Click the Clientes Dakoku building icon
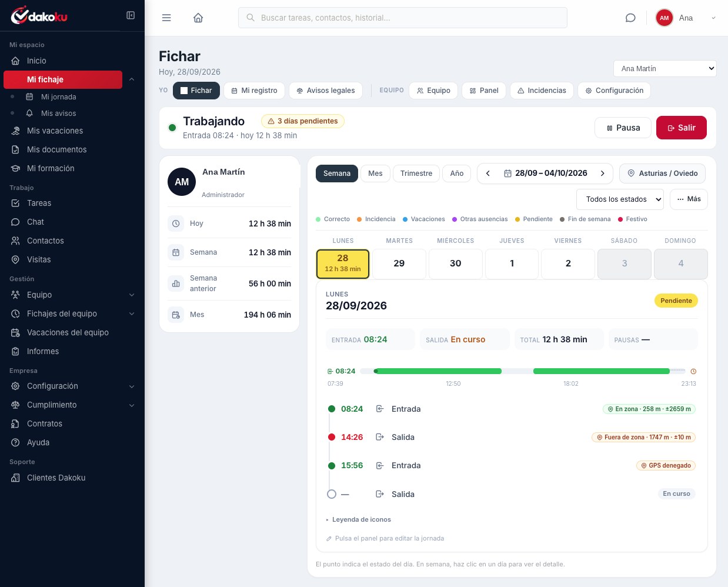This screenshot has height=587, width=728. point(16,478)
